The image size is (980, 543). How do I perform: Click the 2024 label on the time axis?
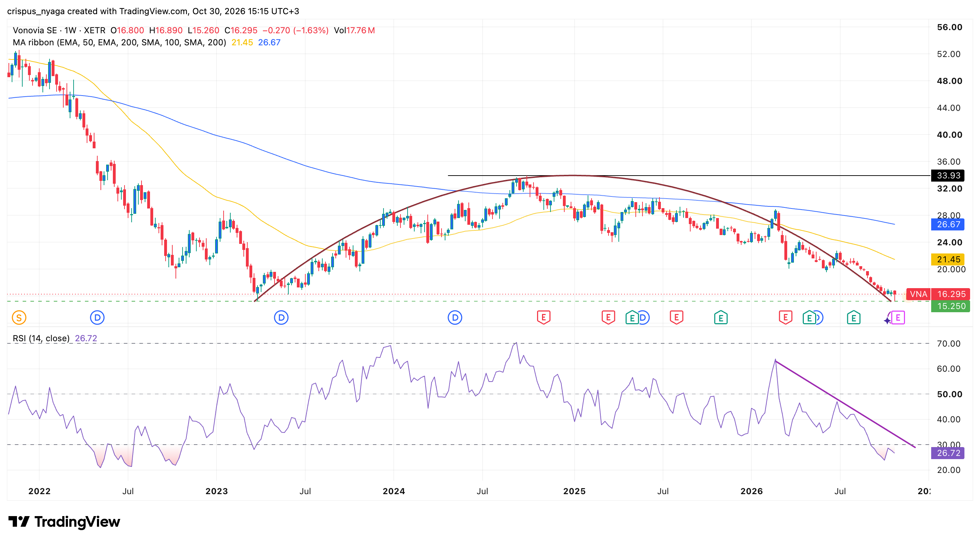point(394,491)
